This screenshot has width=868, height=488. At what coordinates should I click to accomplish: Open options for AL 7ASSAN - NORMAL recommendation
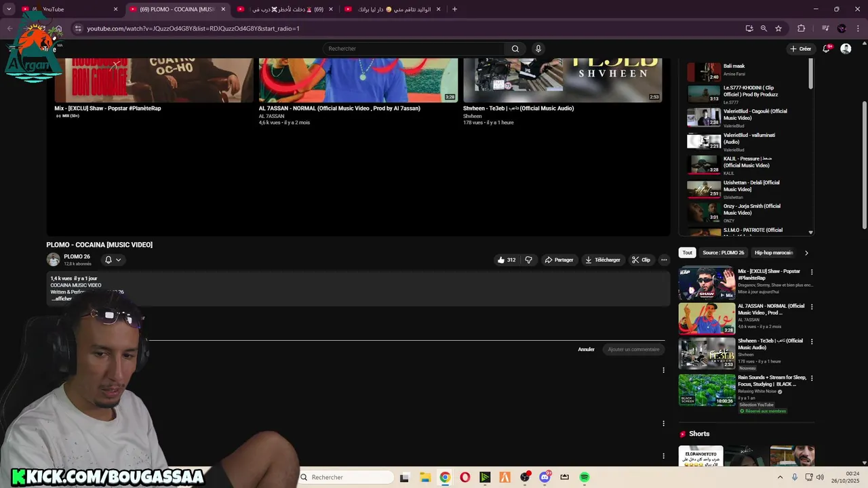tap(812, 307)
